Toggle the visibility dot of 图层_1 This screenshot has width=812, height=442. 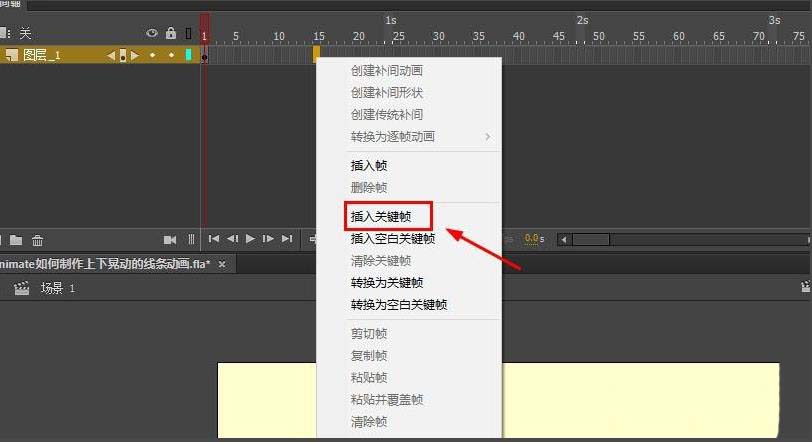[x=152, y=55]
